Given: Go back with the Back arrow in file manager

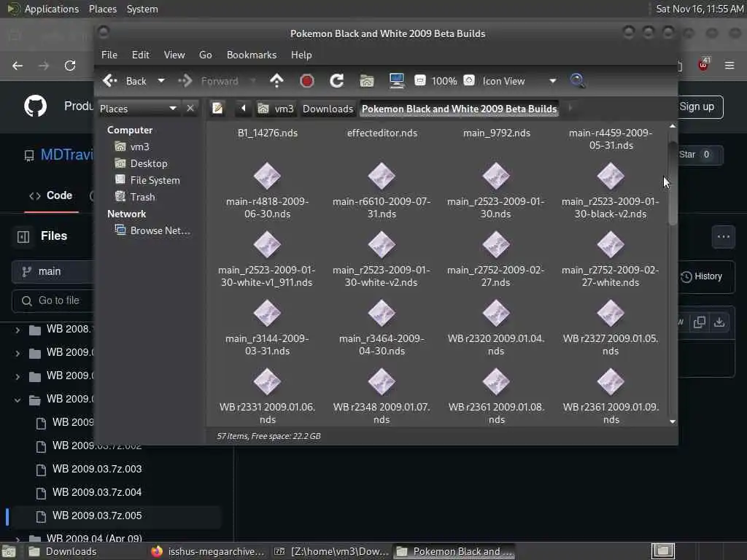Looking at the screenshot, I should [124, 81].
